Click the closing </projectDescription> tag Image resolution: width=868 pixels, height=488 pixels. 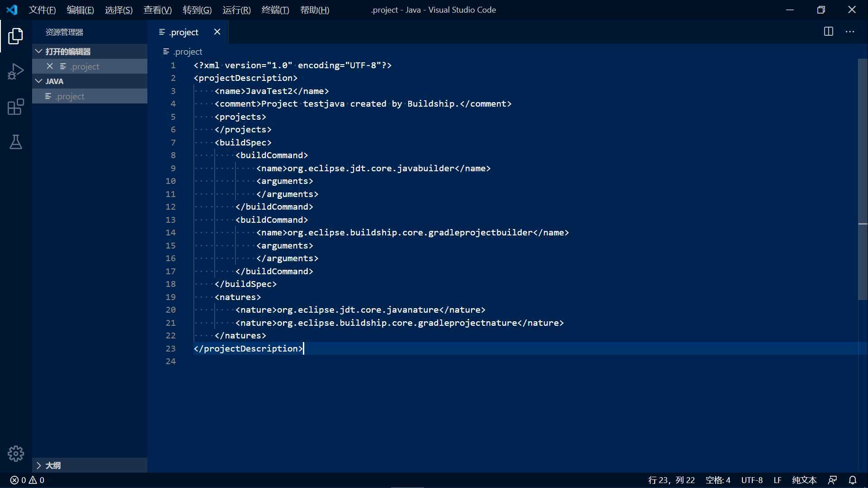pos(248,349)
